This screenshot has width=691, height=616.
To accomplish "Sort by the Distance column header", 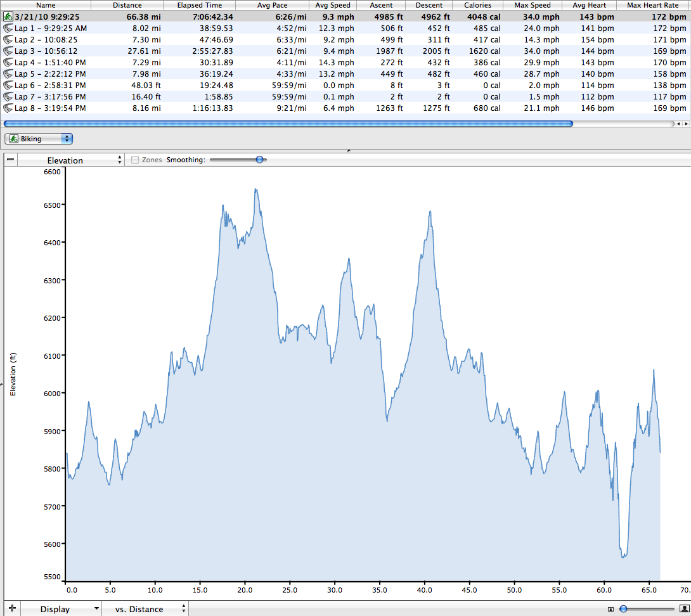I will pos(127,5).
